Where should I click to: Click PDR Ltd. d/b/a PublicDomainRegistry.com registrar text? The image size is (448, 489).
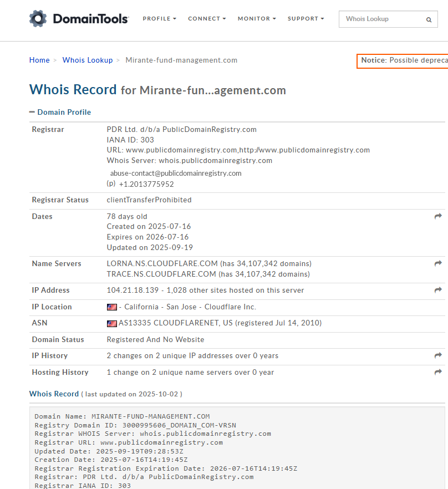tap(181, 129)
